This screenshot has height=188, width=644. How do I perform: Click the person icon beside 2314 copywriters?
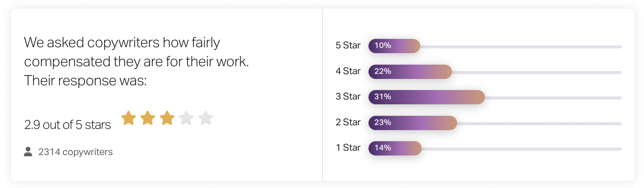click(x=28, y=152)
